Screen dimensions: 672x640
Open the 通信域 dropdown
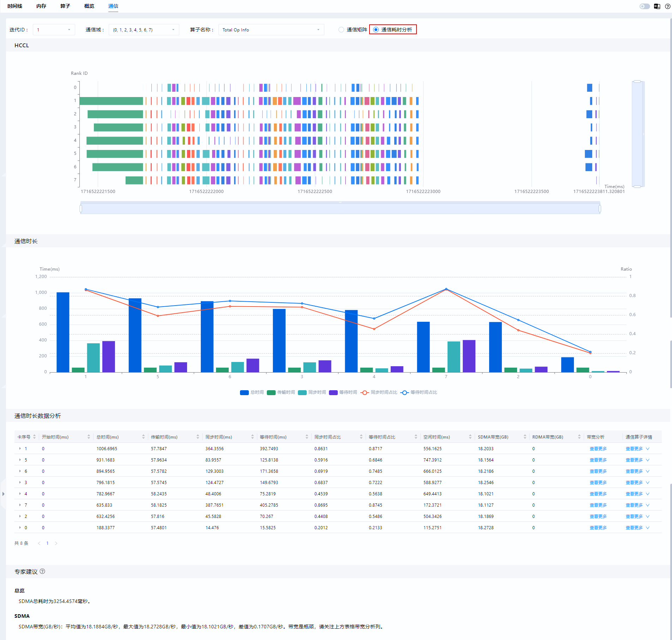[x=144, y=30]
